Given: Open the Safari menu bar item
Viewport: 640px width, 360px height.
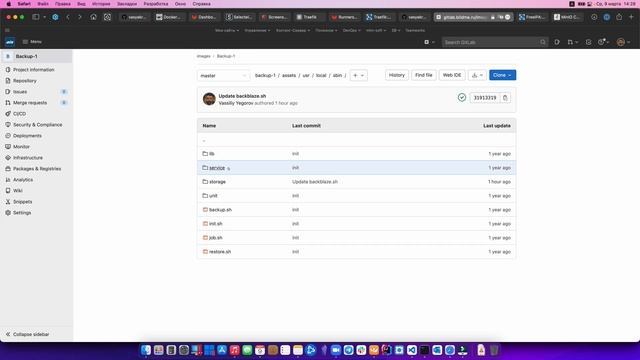Looking at the screenshot, I should (24, 4).
